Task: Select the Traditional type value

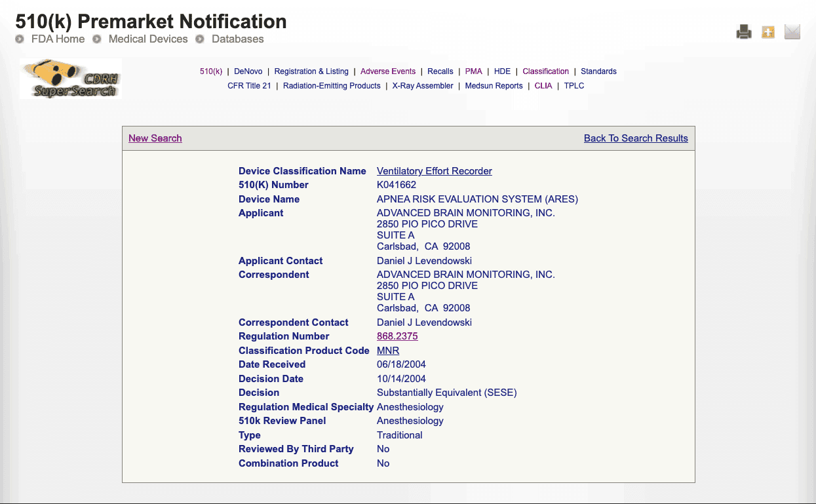Action: 400,435
